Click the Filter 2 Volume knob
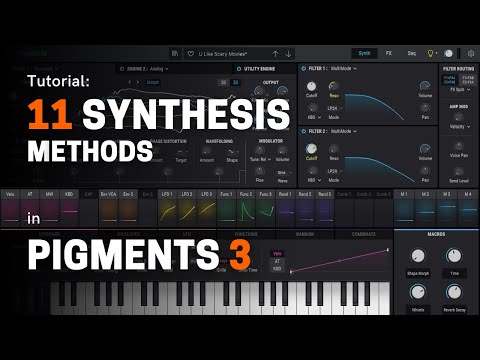 pyautogui.click(x=425, y=149)
